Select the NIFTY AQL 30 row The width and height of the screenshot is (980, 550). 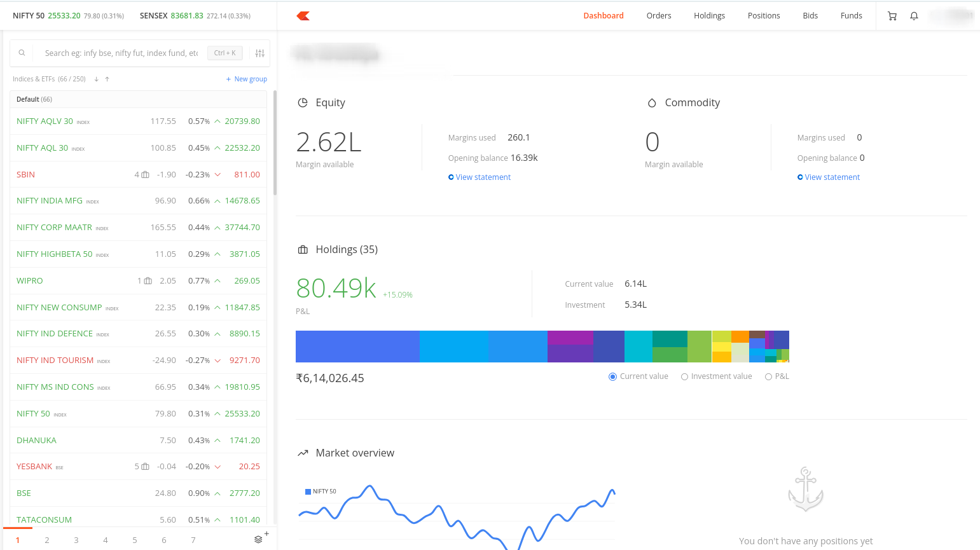click(x=138, y=148)
